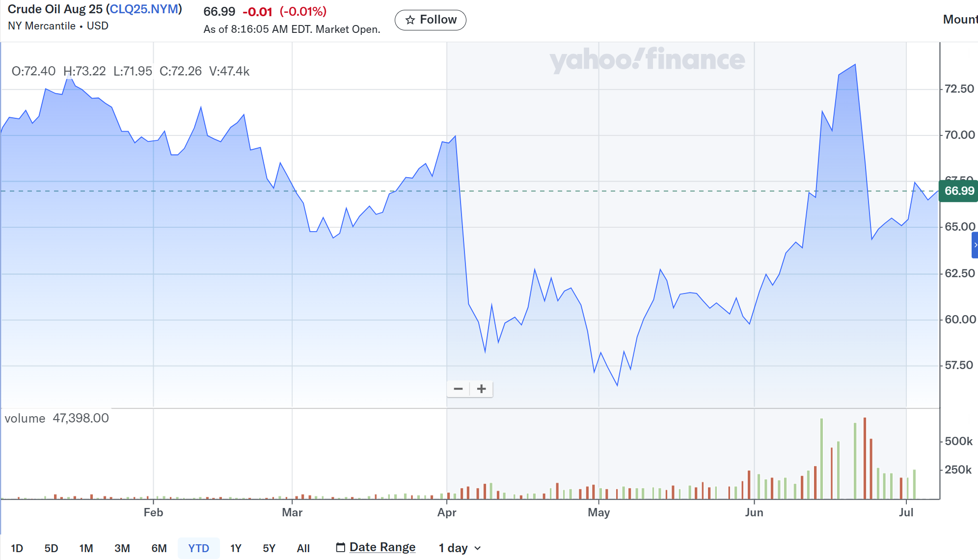Switch to the 1M range
The image size is (978, 560).
86,548
